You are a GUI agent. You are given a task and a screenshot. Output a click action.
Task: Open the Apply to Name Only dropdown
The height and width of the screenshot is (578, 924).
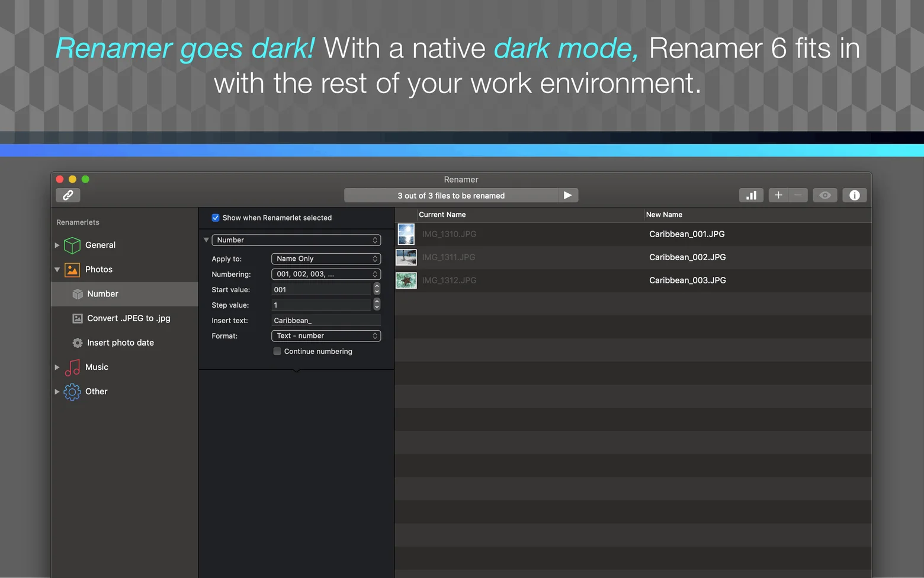(x=326, y=258)
